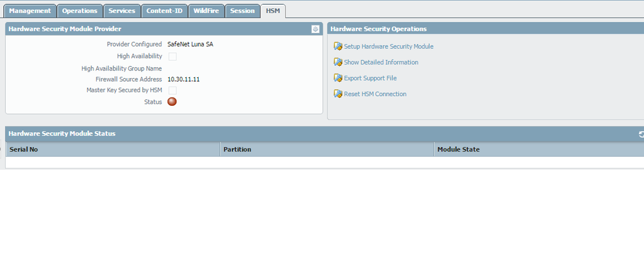Click the Export Support File icon
The width and height of the screenshot is (644, 271).
[x=338, y=78]
